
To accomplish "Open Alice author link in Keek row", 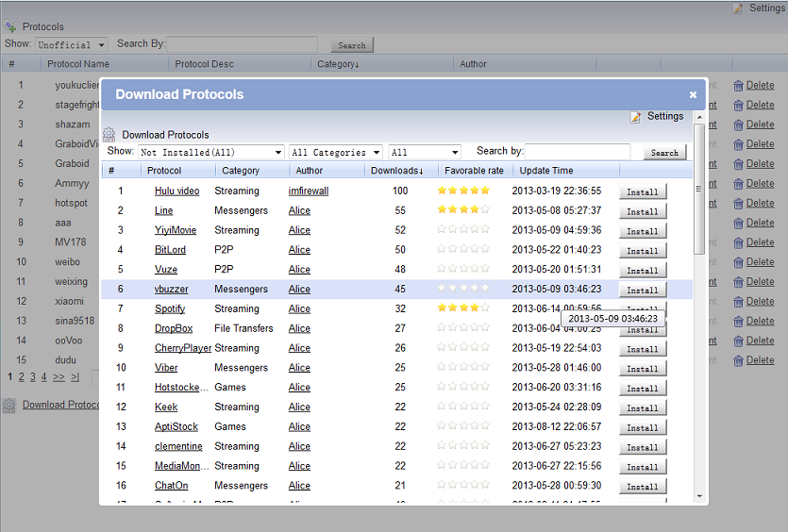I will (x=299, y=407).
